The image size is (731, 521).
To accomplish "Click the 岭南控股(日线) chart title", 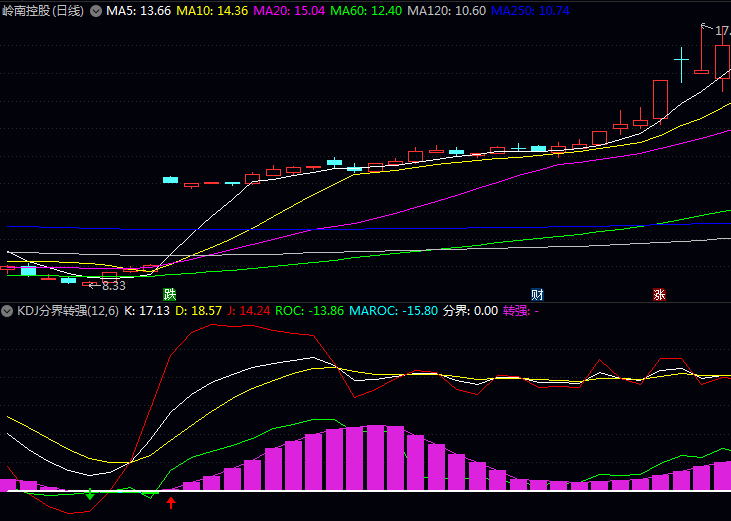I will click(43, 11).
